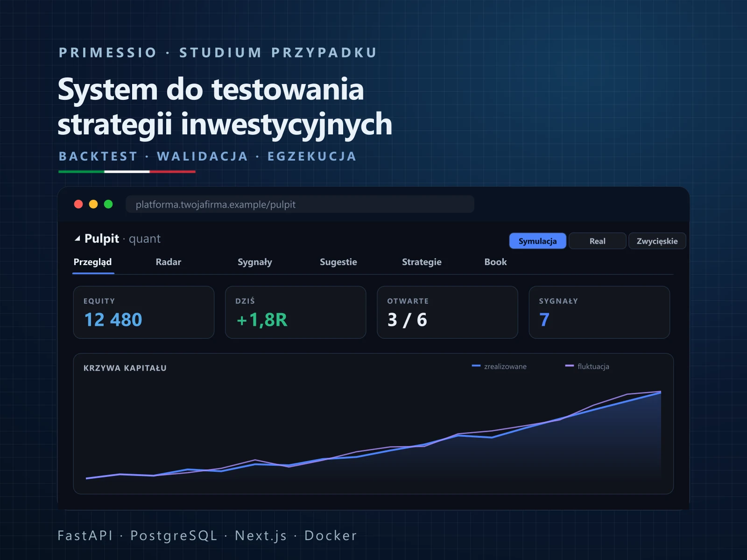Open the Strategie tab
Viewport: 747px width, 560px height.
(422, 262)
